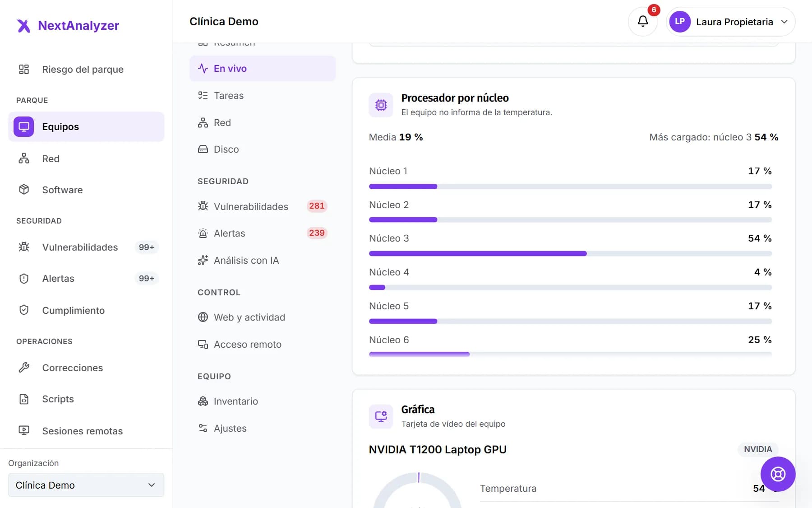812x508 pixels.
Task: Click the Núcleo 1 usage bar
Action: tap(570, 186)
